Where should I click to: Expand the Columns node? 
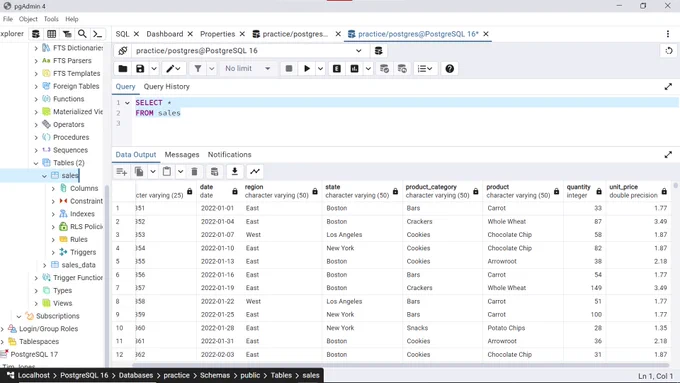tap(53, 189)
